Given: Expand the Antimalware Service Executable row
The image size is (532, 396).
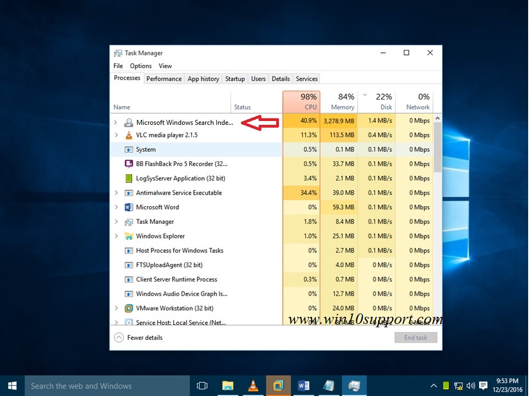Looking at the screenshot, I should [x=116, y=193].
